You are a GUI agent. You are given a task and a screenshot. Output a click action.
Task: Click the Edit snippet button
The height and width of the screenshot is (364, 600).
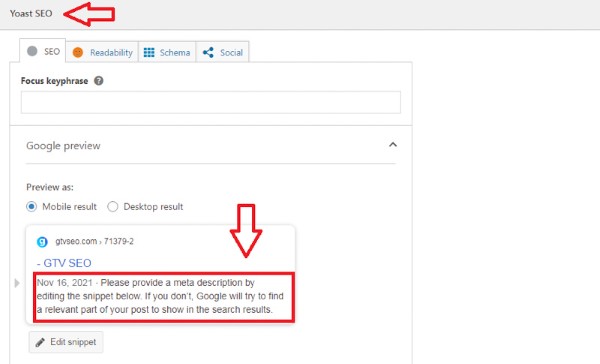(x=66, y=342)
